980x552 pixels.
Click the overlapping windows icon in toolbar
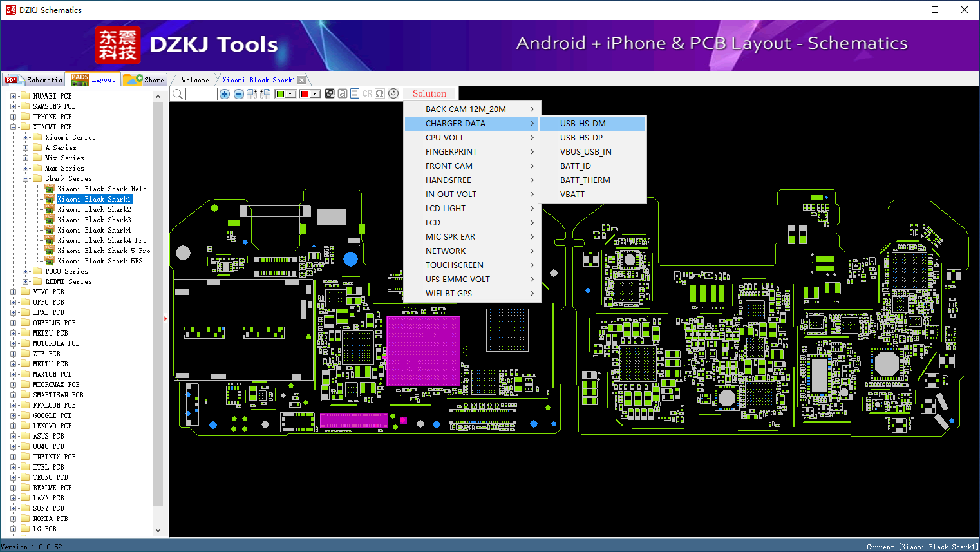pos(330,93)
